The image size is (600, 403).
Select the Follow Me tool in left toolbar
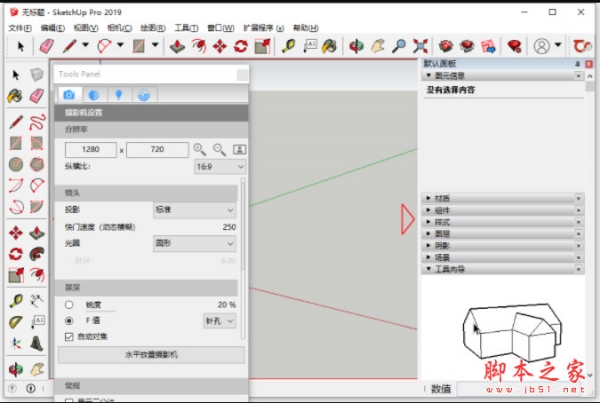pyautogui.click(x=37, y=254)
